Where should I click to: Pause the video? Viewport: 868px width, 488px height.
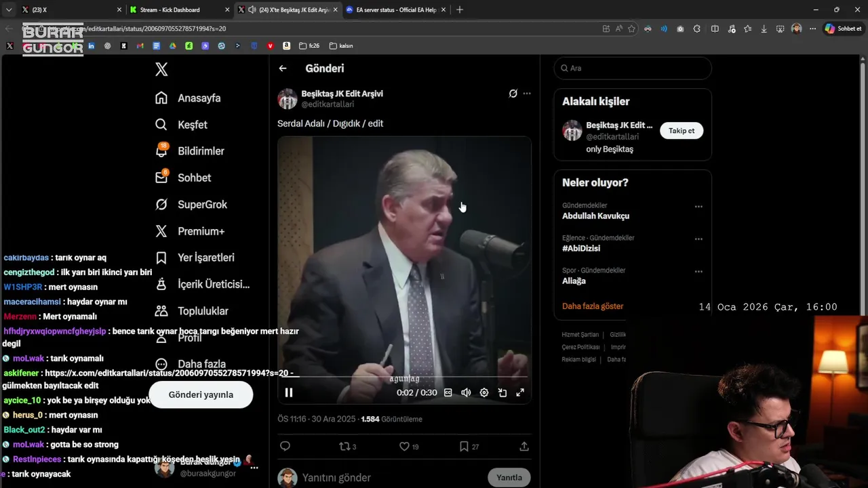289,392
